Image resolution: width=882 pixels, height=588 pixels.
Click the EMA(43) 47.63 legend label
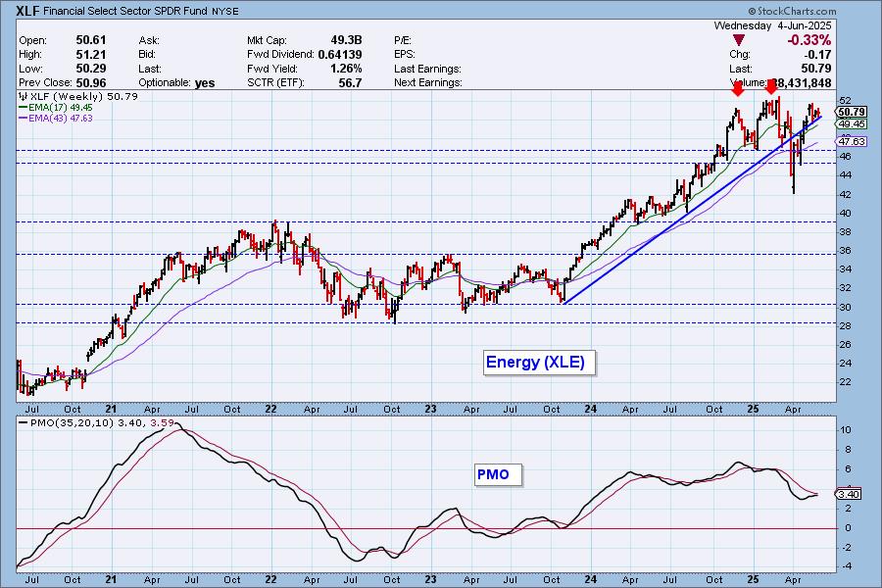coord(61,119)
